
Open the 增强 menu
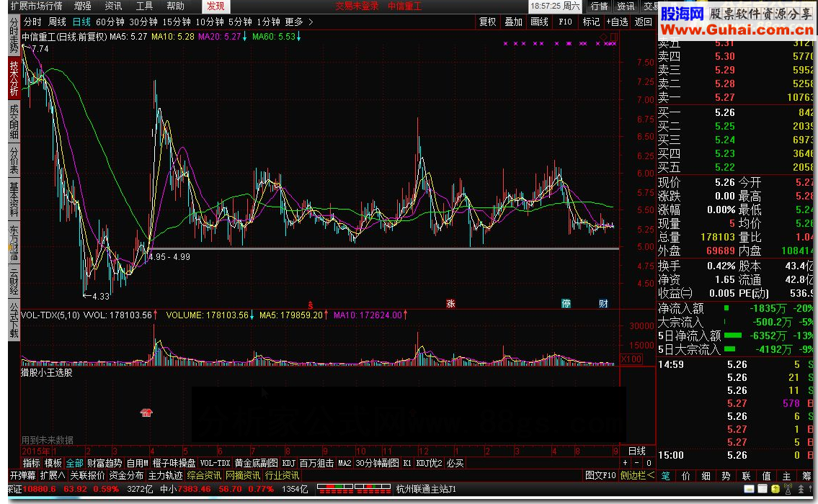click(82, 6)
